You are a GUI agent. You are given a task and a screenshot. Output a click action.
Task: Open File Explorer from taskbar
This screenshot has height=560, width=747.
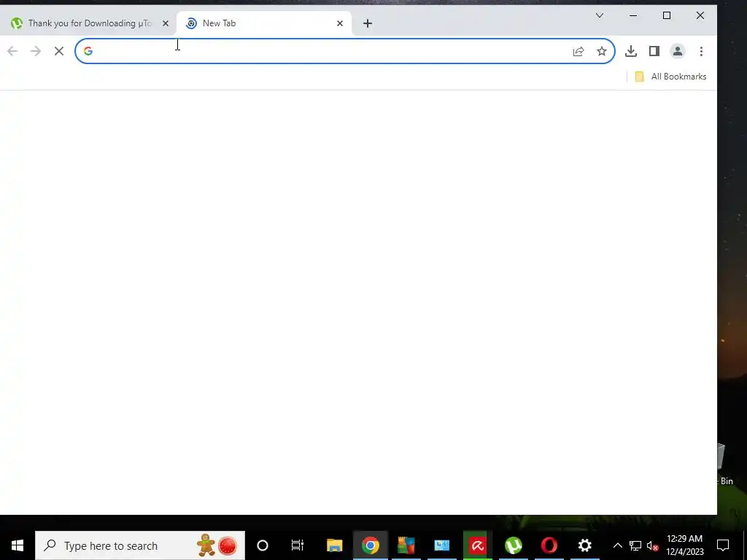click(334, 545)
